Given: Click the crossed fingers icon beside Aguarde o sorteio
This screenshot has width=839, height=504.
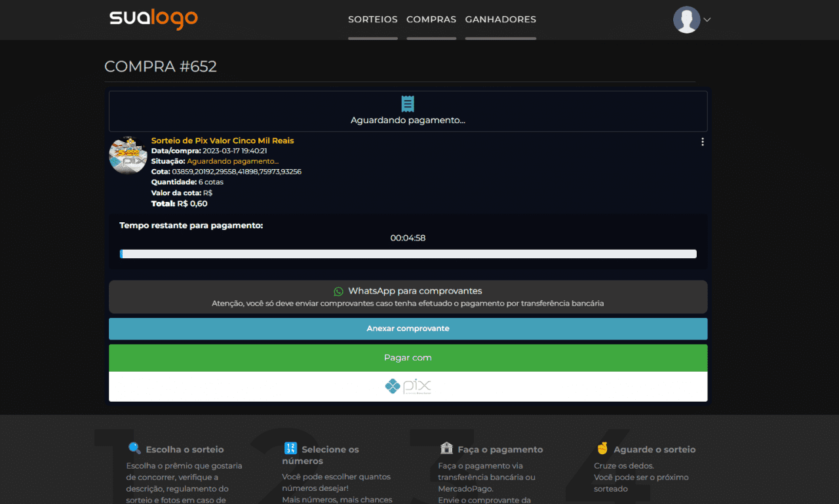Looking at the screenshot, I should point(602,448).
